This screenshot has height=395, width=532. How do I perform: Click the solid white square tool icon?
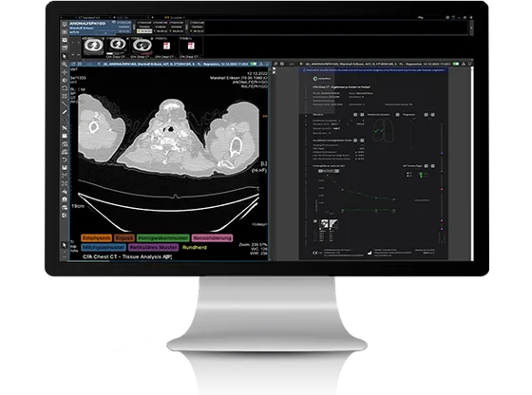pyautogui.click(x=65, y=136)
